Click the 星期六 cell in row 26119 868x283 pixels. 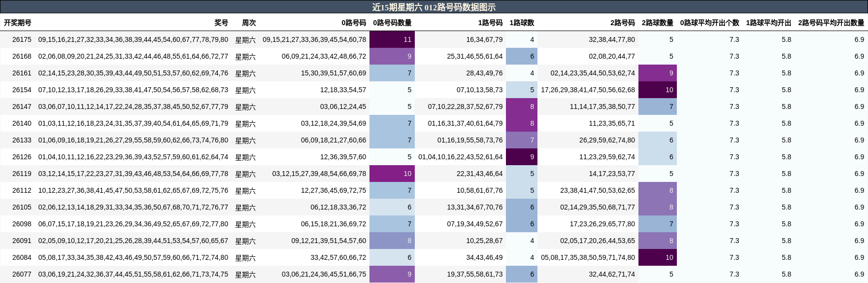pyautogui.click(x=245, y=174)
